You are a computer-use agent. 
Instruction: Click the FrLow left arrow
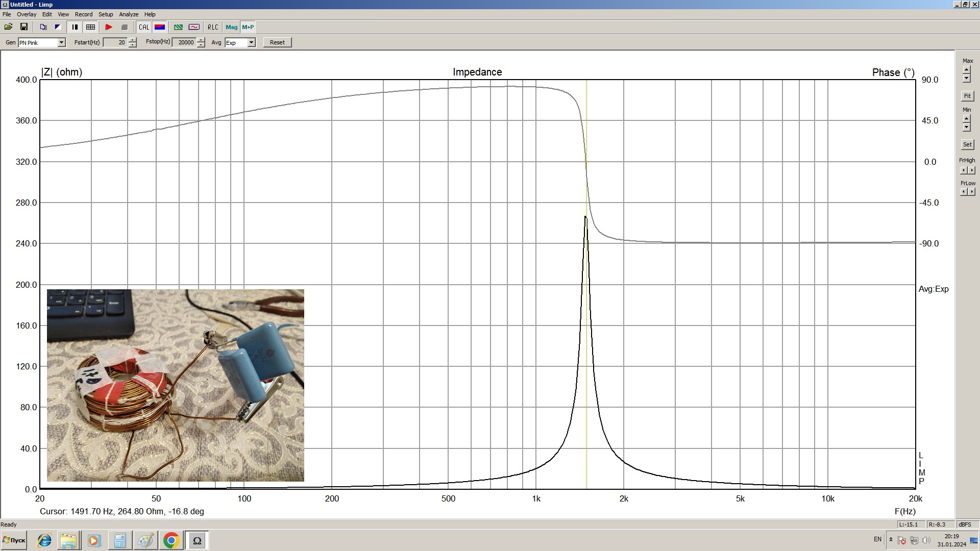pos(963,192)
